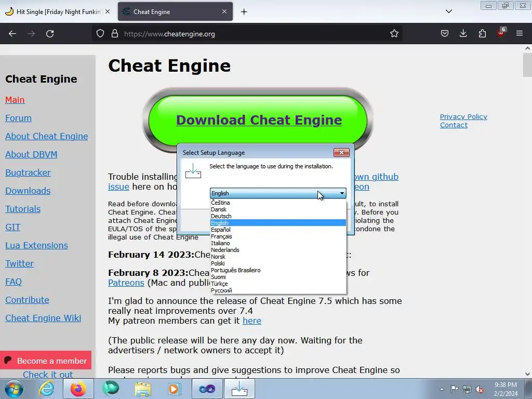532x399 pixels.
Task: Open the Contact link
Action: point(454,125)
